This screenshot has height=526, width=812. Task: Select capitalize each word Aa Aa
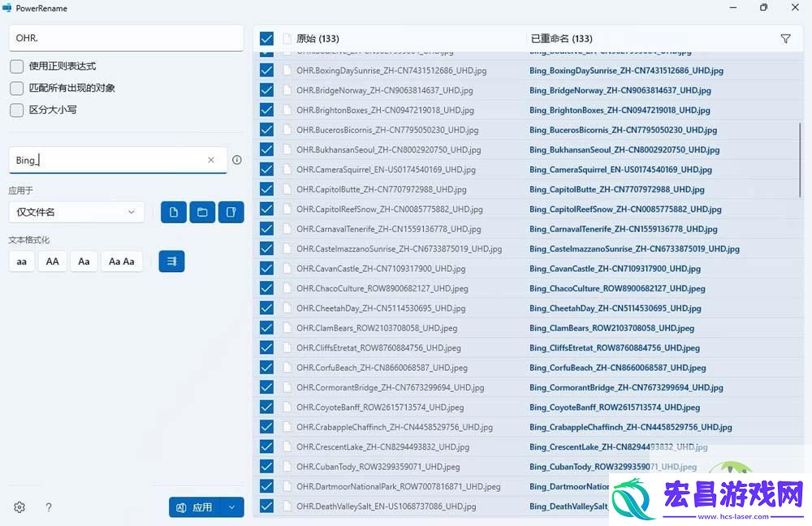[x=122, y=261]
